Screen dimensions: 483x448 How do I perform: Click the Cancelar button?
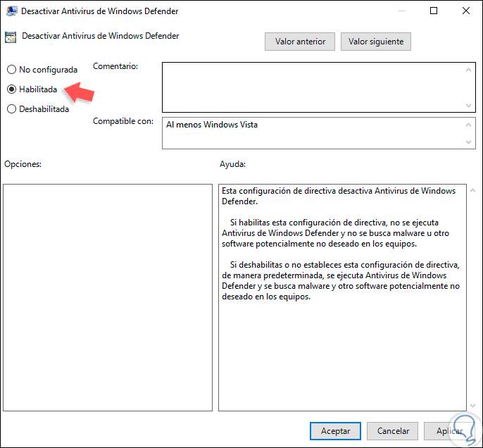coord(393,431)
